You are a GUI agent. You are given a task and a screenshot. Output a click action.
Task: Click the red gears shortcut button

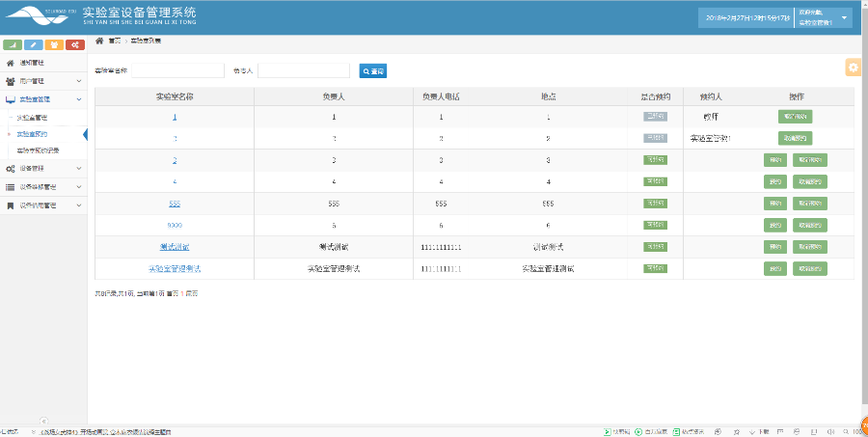pyautogui.click(x=74, y=45)
